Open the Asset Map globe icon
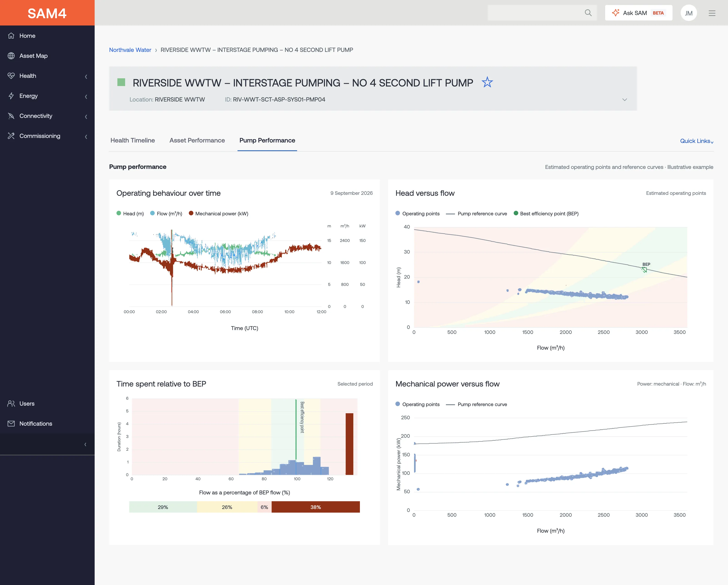 (x=11, y=56)
